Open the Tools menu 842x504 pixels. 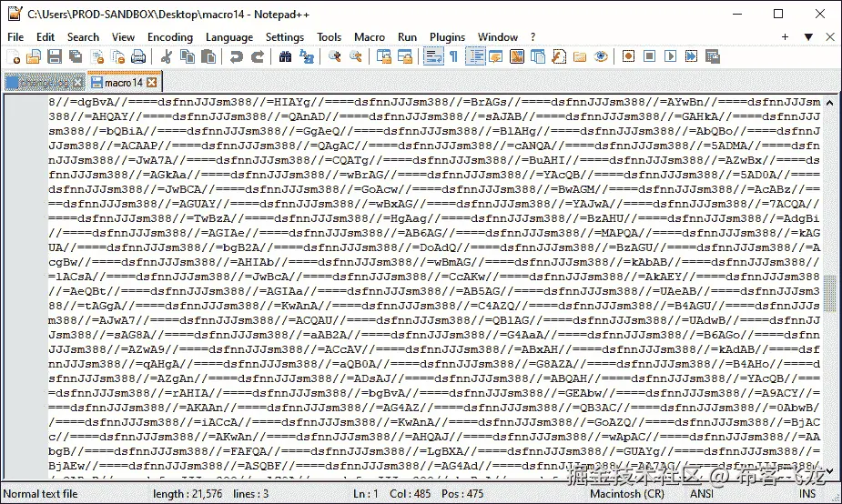(330, 37)
